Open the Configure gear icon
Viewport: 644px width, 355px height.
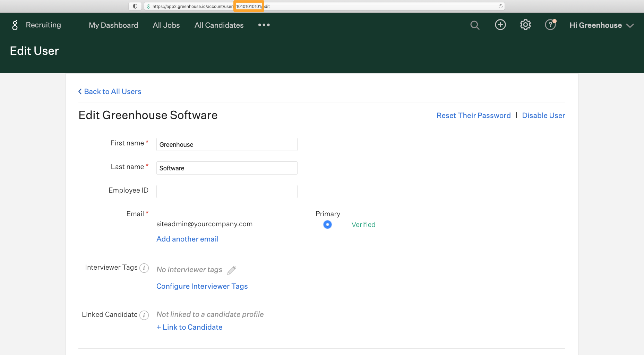click(525, 25)
